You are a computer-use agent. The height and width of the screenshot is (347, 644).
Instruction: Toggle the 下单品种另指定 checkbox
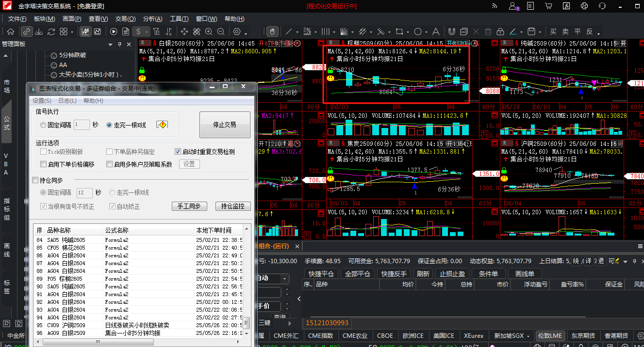pyautogui.click(x=110, y=152)
